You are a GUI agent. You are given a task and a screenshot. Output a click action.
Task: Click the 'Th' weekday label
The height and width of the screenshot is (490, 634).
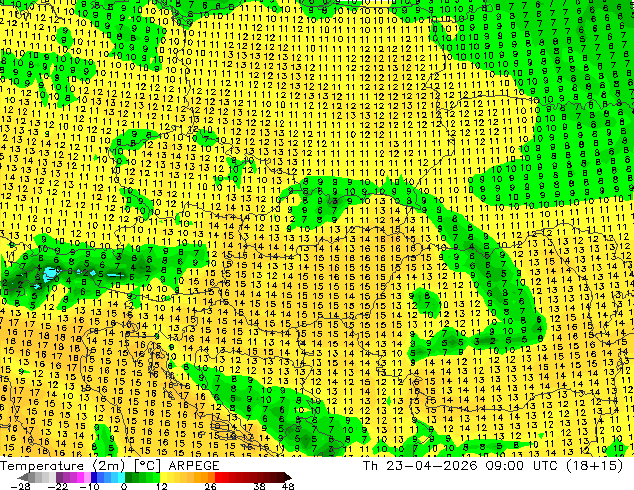(x=370, y=466)
